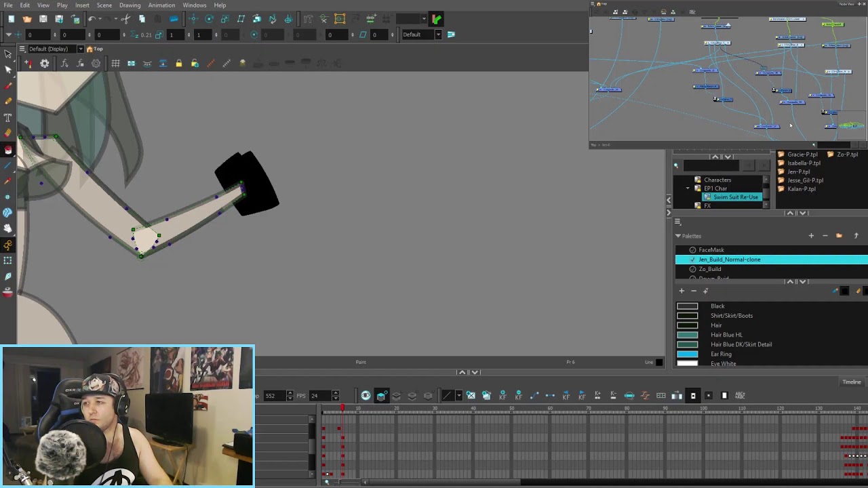The image size is (868, 488).
Task: Select the Characters library folder
Action: tap(717, 180)
